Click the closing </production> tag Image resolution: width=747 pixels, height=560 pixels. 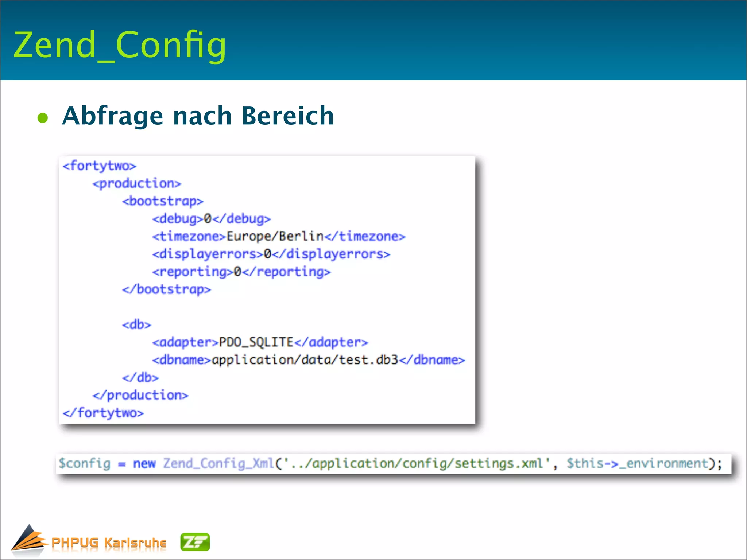(140, 395)
